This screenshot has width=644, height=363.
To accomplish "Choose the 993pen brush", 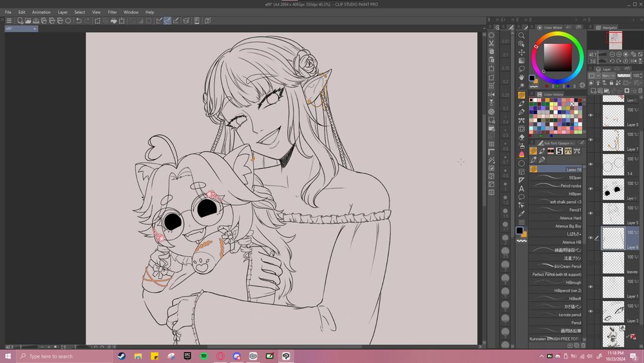I will (x=555, y=177).
